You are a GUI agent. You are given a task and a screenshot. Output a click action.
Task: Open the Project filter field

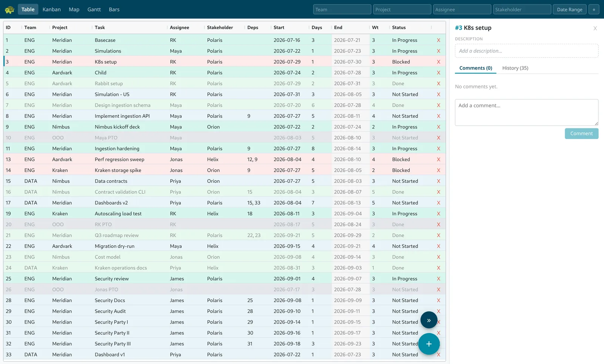pyautogui.click(x=402, y=9)
